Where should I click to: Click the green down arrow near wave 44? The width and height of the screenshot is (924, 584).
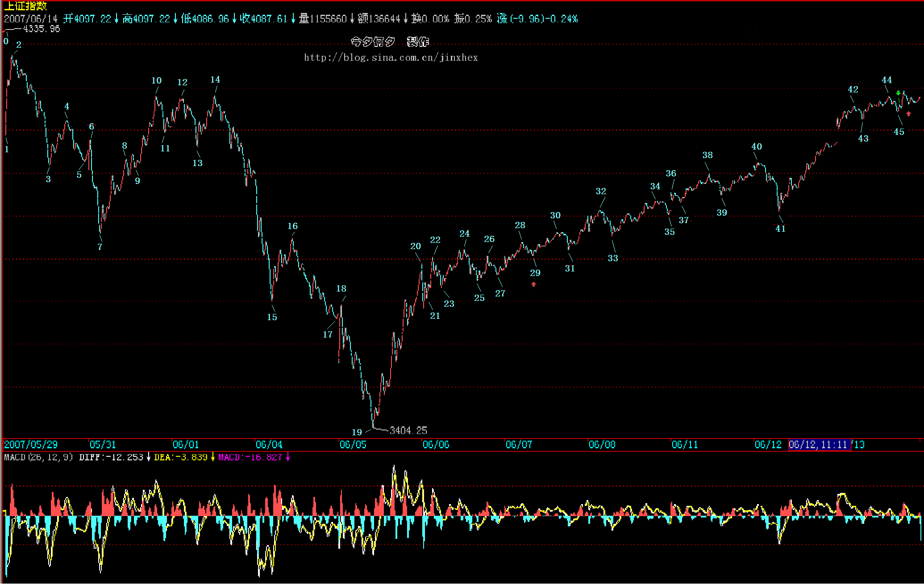click(x=898, y=93)
